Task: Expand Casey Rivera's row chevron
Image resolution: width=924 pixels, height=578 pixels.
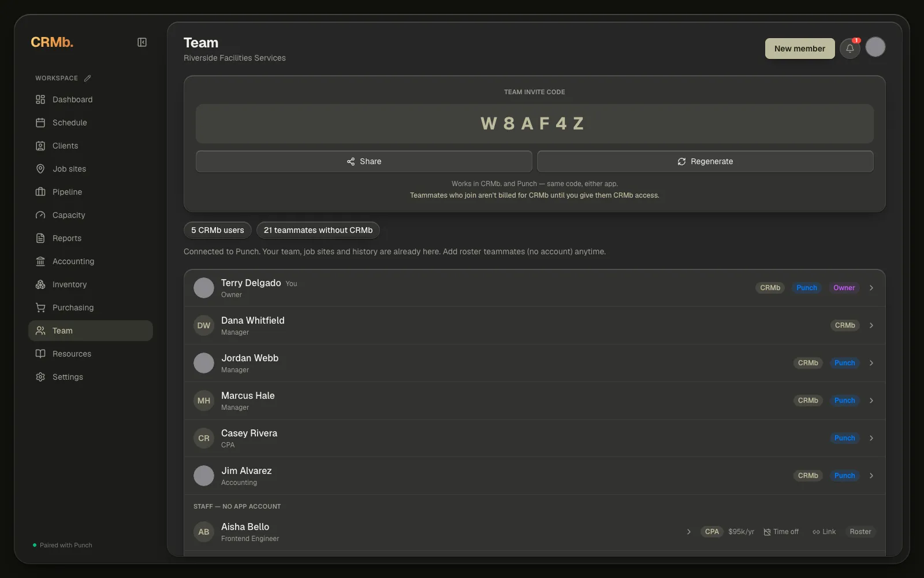Action: 871,438
